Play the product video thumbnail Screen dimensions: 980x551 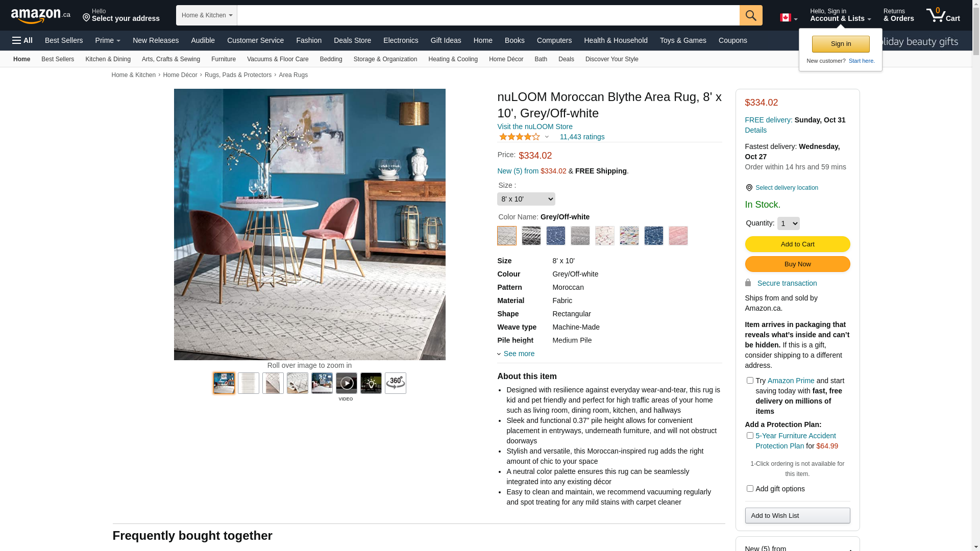pos(347,383)
